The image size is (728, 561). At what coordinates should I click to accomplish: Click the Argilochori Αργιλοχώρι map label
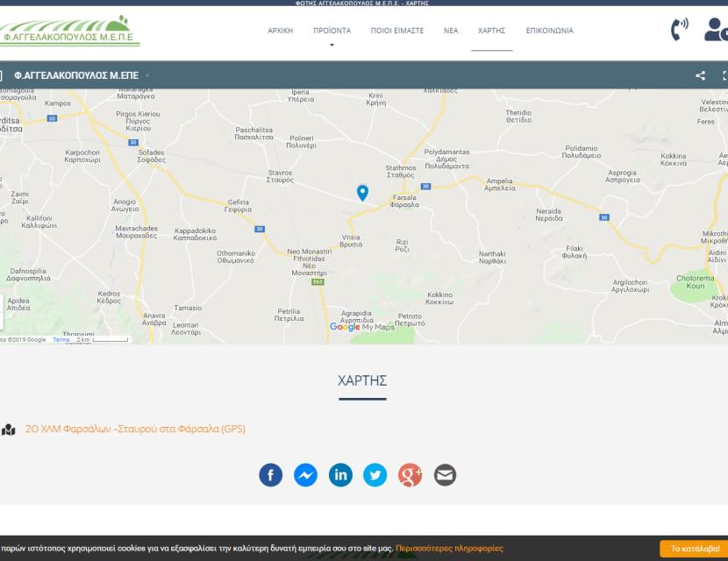click(x=630, y=286)
